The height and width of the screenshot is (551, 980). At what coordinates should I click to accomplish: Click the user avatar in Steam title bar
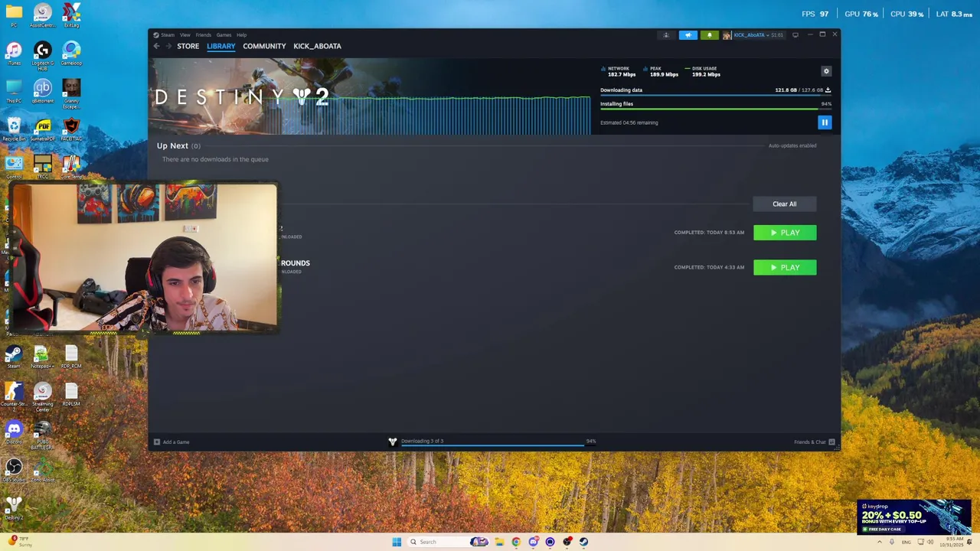point(727,35)
